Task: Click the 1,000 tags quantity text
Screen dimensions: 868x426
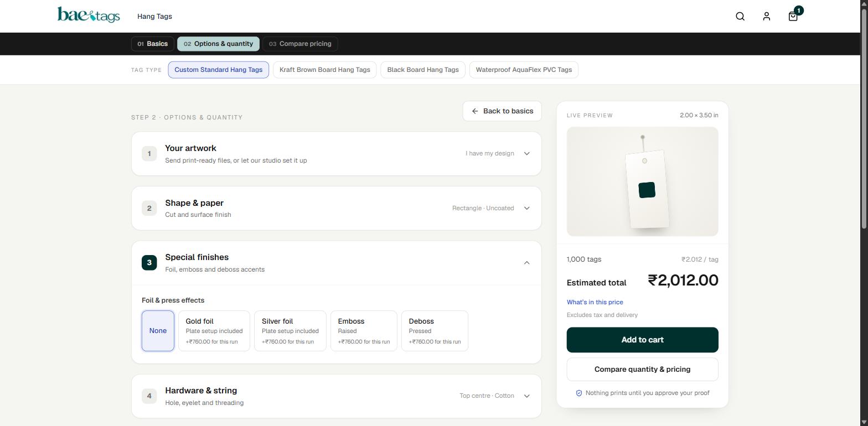Action: [x=584, y=259]
